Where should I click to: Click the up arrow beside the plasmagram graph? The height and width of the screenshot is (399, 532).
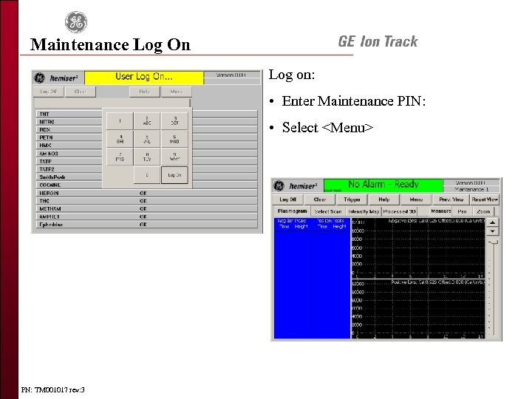[493, 222]
